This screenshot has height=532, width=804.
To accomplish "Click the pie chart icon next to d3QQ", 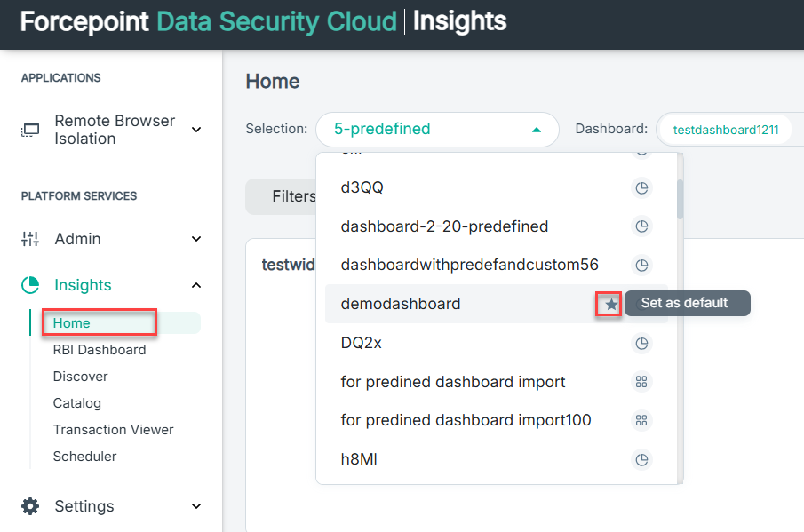I will click(641, 188).
